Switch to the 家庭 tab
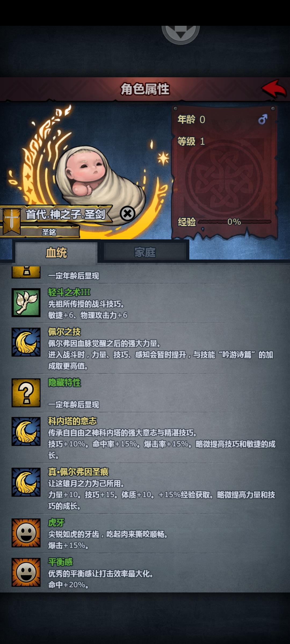The height and width of the screenshot is (644, 290). point(145,252)
